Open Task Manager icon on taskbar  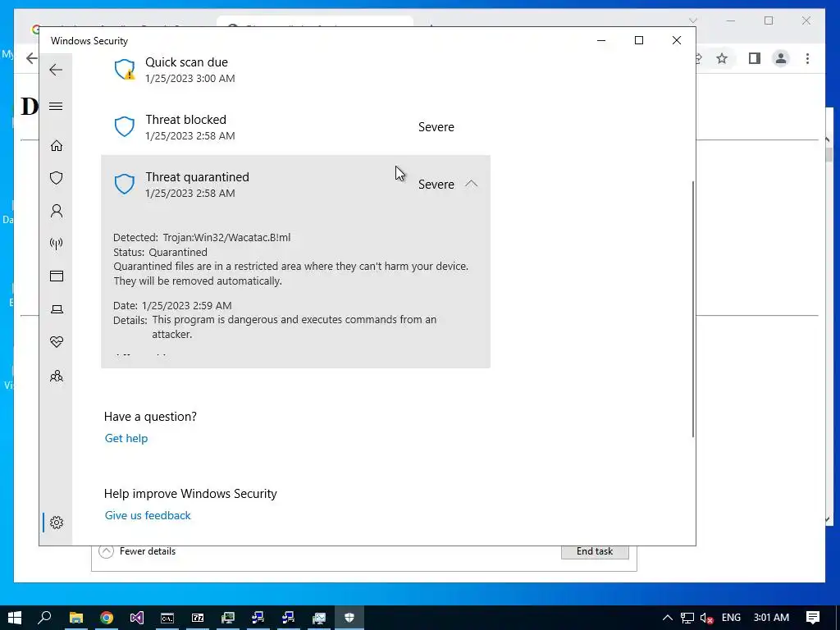[x=319, y=618]
